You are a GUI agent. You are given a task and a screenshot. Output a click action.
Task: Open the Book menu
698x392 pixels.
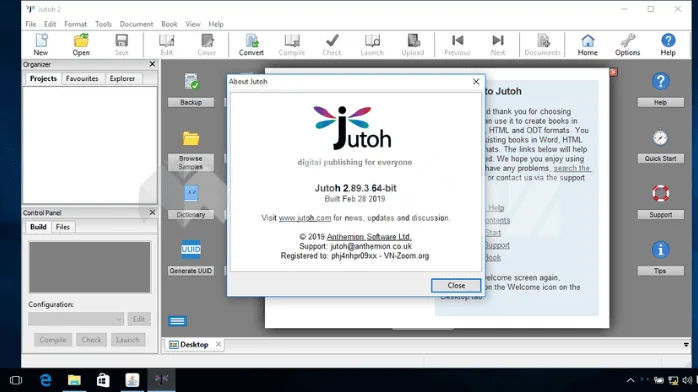(x=169, y=24)
